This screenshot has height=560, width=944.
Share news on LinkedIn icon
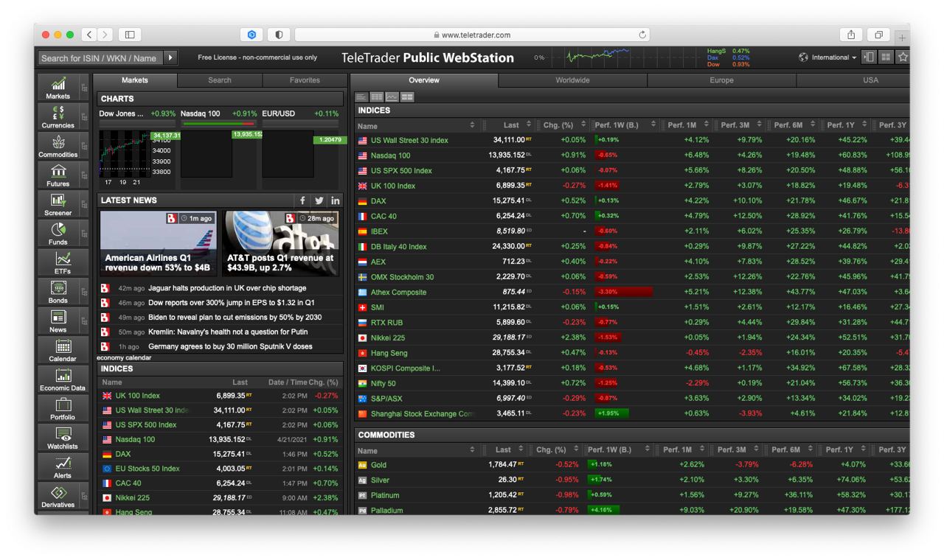336,200
